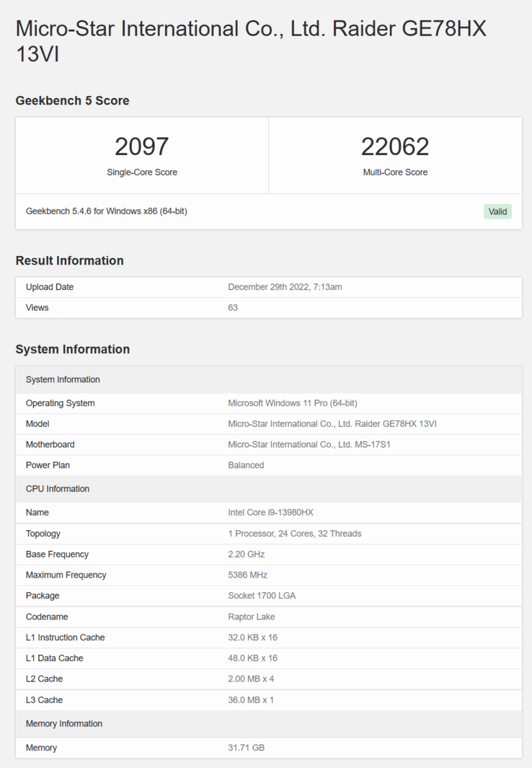Click the 5386 MHz maximum frequency value
Image resolution: width=532 pixels, height=768 pixels.
(247, 575)
